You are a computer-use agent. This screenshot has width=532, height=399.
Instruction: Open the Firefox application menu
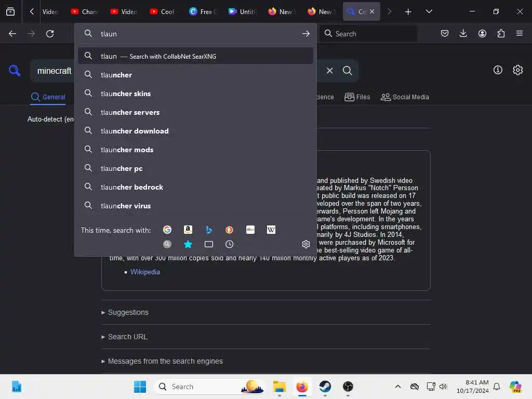click(x=520, y=33)
